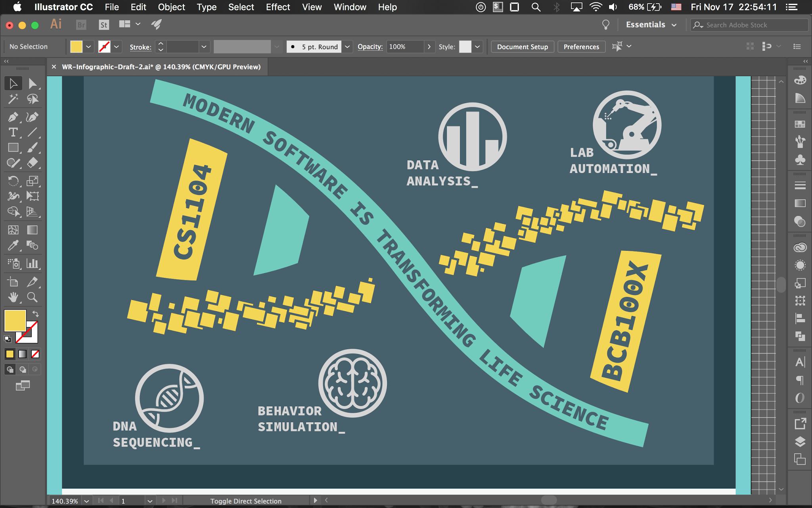Select the Zoom tool
812x508 pixels.
[33, 297]
